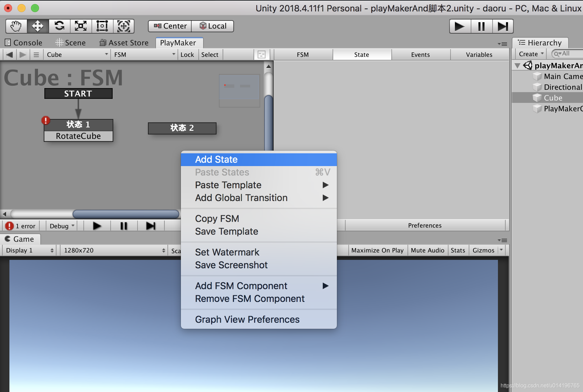Viewport: 583px width, 392px height.
Task: Pause the editor from main toolbar
Action: pyautogui.click(x=481, y=26)
